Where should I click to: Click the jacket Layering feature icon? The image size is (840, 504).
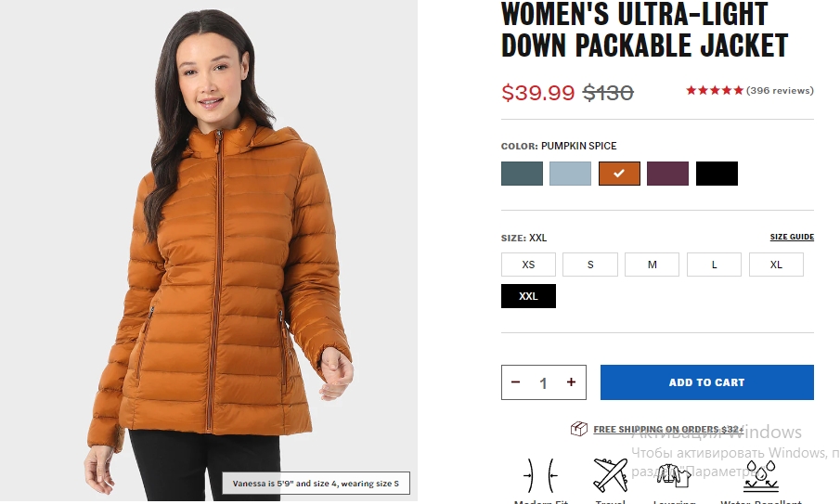click(674, 475)
